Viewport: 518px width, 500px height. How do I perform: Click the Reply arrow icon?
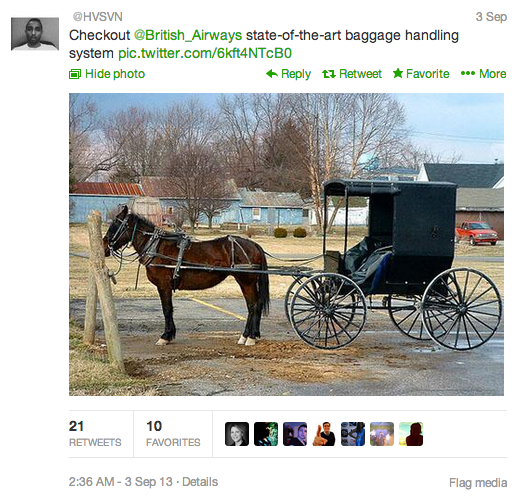point(272,74)
